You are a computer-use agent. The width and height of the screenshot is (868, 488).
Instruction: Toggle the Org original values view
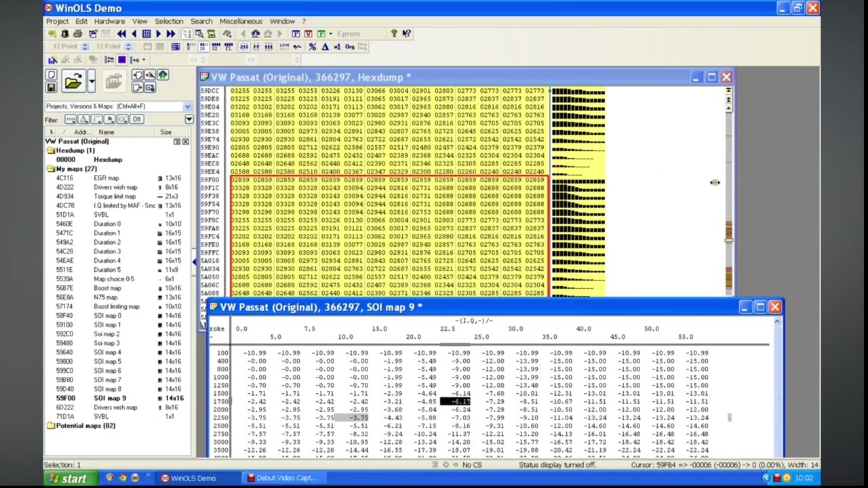tap(350, 47)
